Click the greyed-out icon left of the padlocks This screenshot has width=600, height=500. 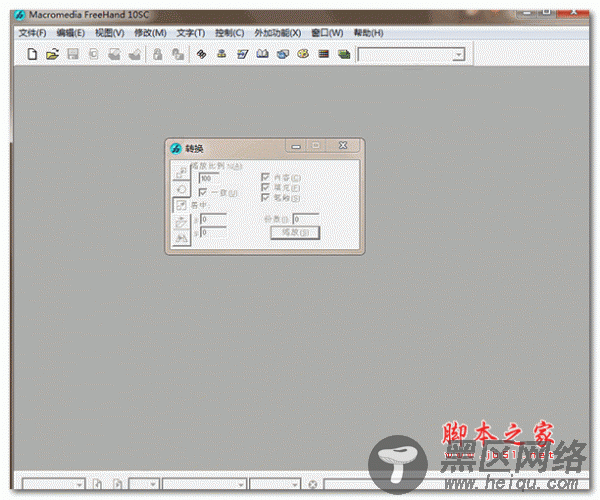pos(135,54)
